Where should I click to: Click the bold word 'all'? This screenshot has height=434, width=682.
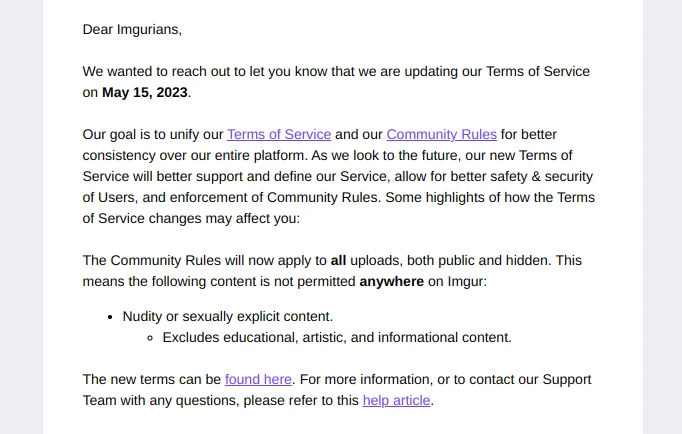tap(338, 260)
